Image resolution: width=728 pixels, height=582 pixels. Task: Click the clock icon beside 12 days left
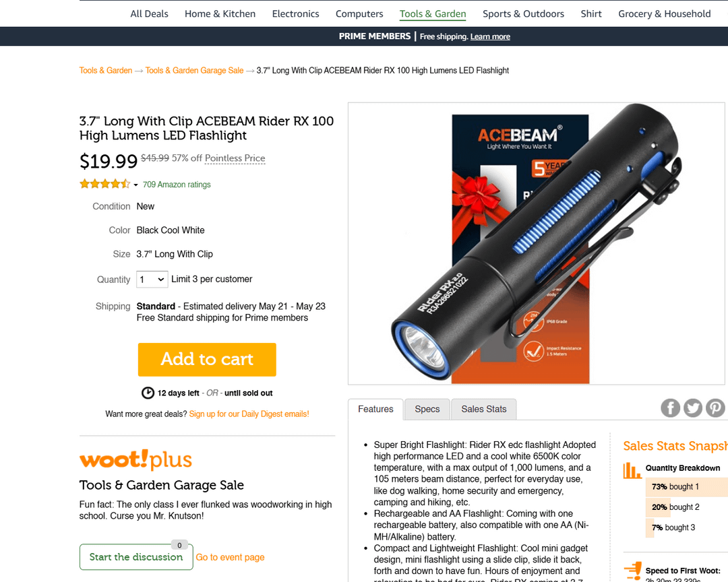pos(148,393)
